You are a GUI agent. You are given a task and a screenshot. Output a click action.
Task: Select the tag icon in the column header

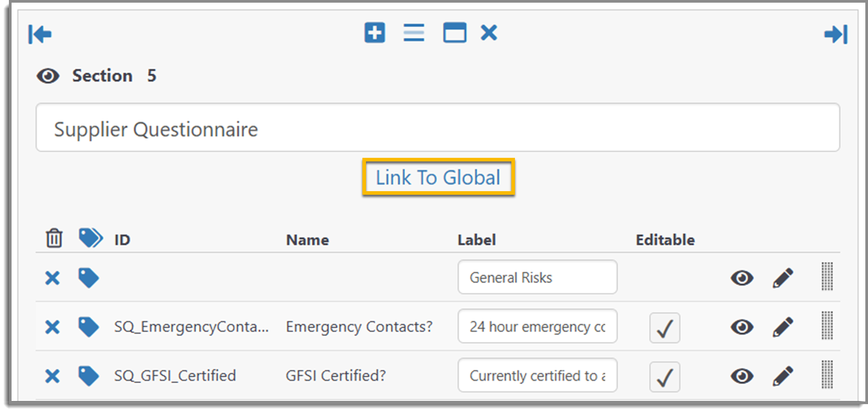(90, 237)
